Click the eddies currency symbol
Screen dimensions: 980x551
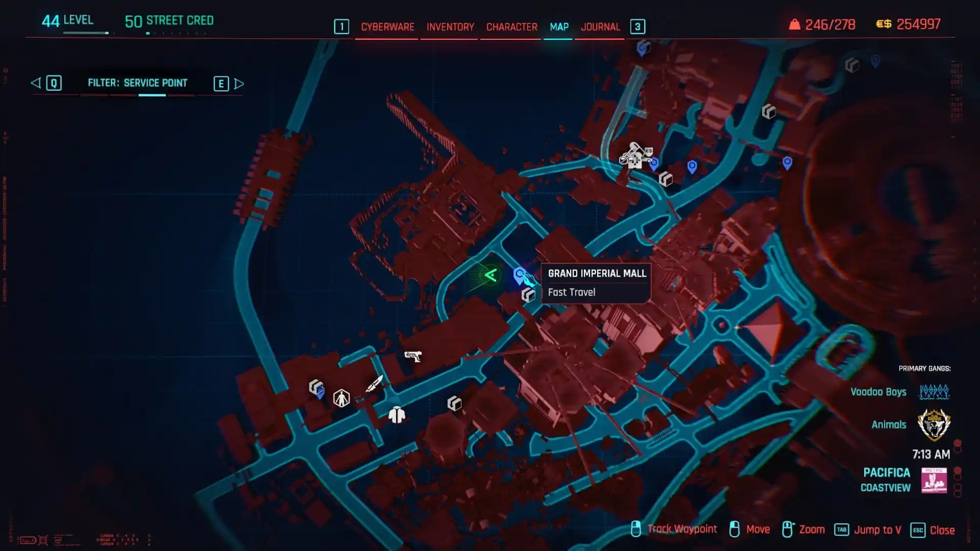[884, 24]
